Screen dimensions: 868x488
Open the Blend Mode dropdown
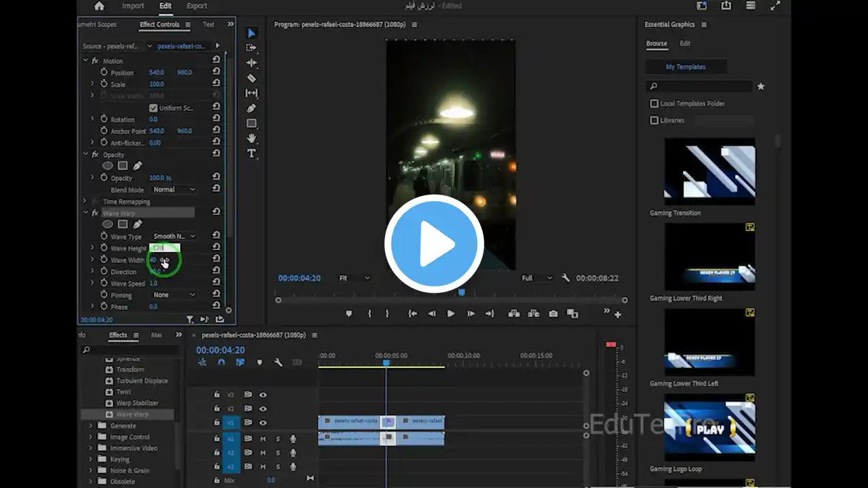pyautogui.click(x=174, y=190)
